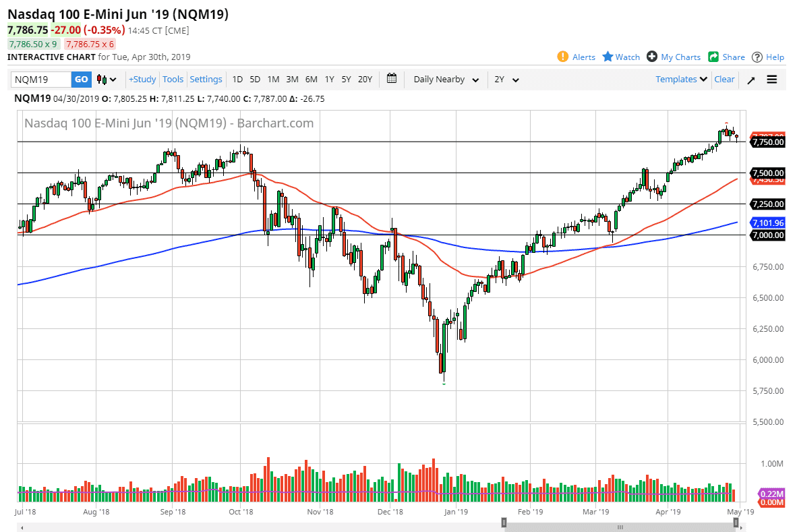The width and height of the screenshot is (797, 532).
Task: Click the My Charts plus icon
Action: pyautogui.click(x=651, y=57)
